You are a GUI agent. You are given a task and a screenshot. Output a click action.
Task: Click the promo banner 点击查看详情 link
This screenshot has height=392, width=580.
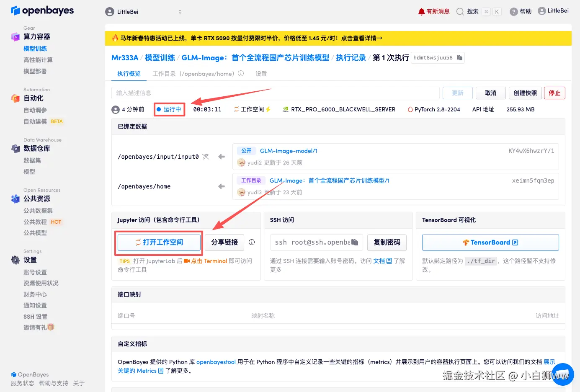[x=361, y=38]
